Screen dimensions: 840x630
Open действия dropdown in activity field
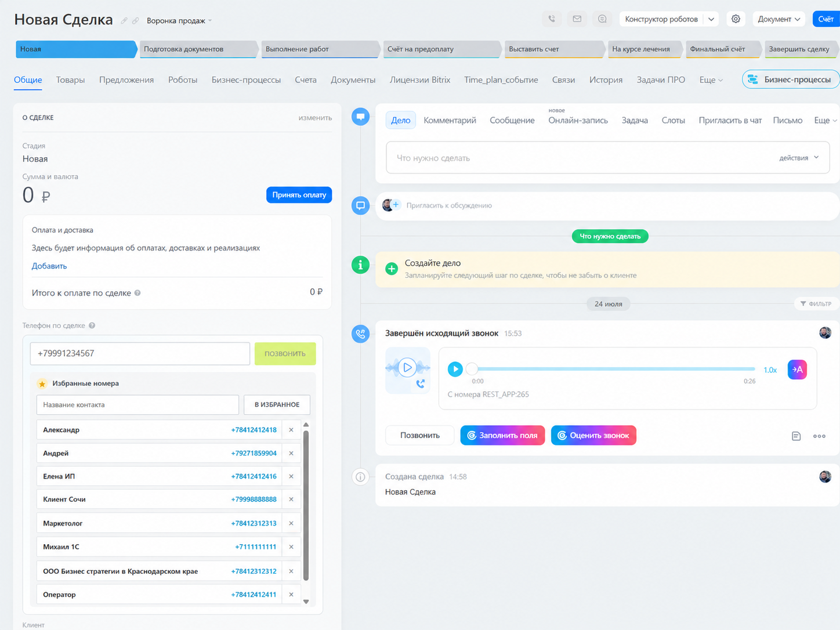tap(799, 158)
